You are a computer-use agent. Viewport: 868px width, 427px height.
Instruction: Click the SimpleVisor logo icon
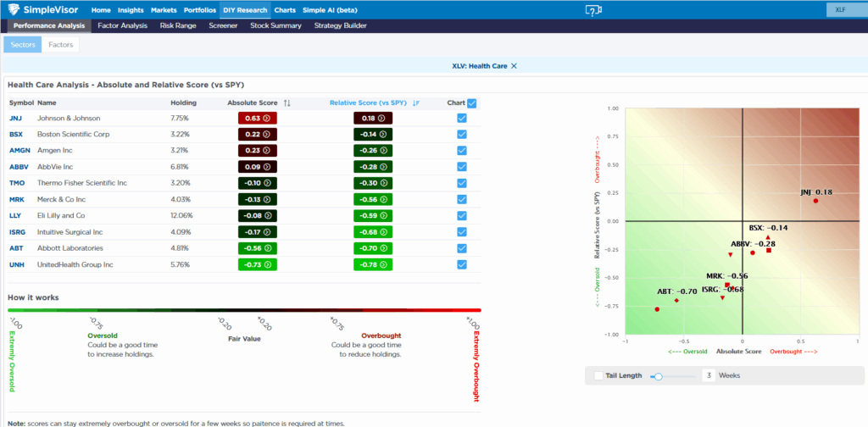click(x=14, y=10)
